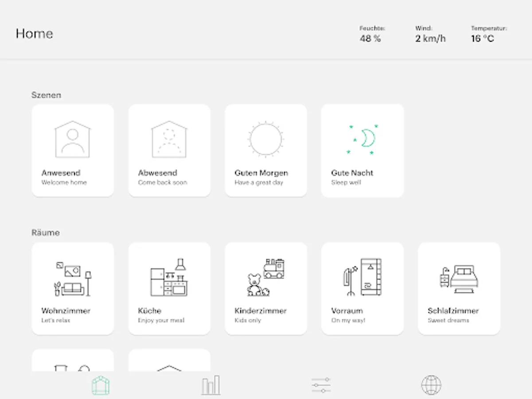The height and width of the screenshot is (399, 532).
Task: Click the Räume section heading
Action: point(45,233)
